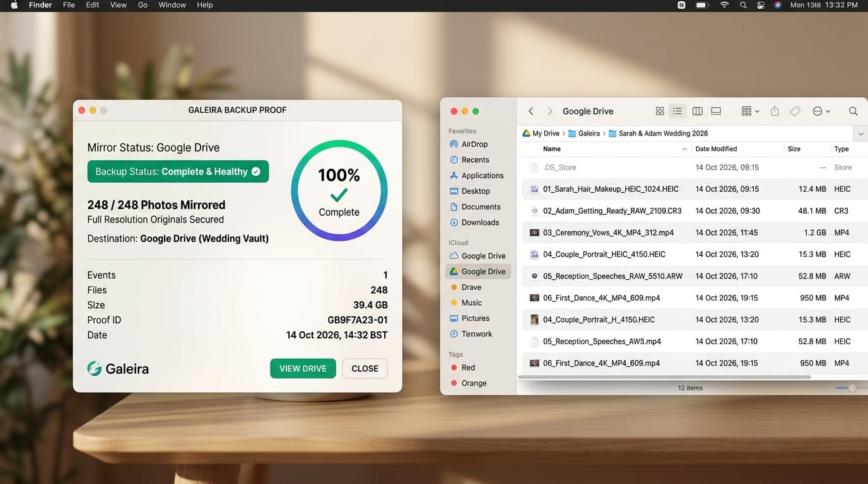Click the 100% Complete progress ring
The image size is (868, 484).
tap(339, 190)
